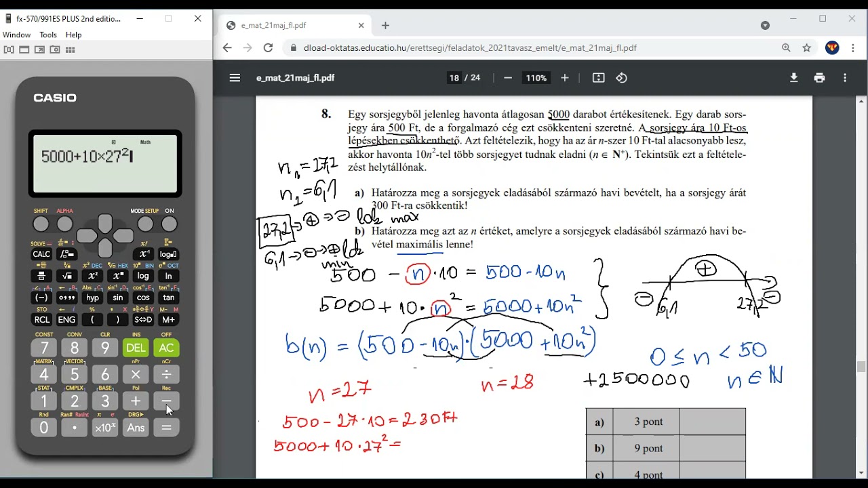Tap the Ans key on the calculator

click(136, 428)
